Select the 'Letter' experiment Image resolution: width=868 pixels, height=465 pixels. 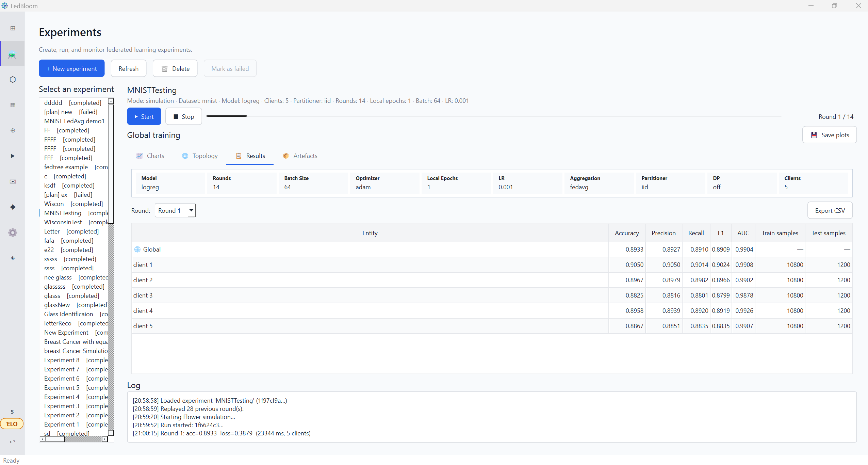(74, 231)
